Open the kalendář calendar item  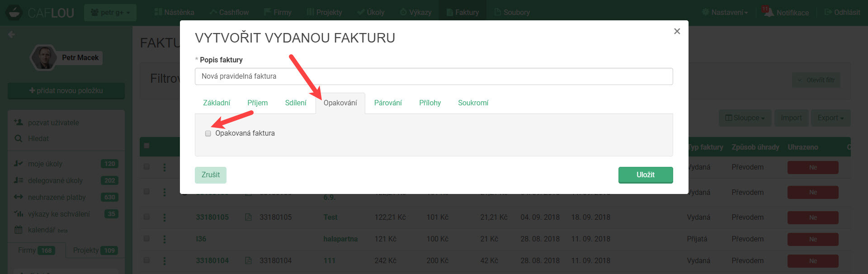[x=41, y=230]
